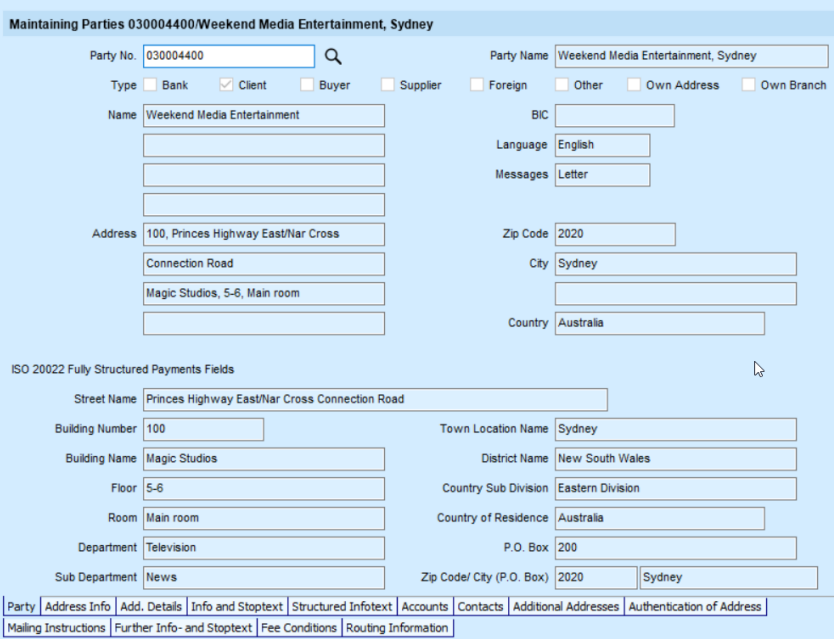Switch to Mailing Instructions tab

click(56, 628)
